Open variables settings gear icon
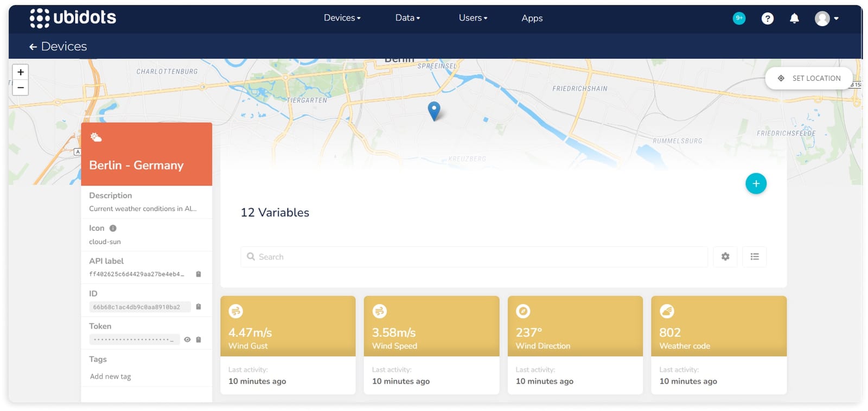Screen dimensions: 868x411 [725, 257]
